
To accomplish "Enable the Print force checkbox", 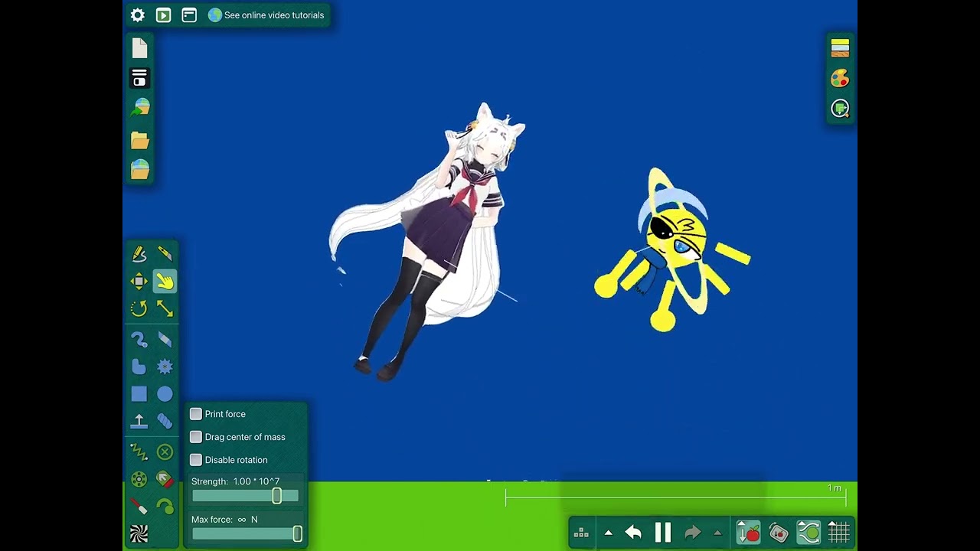I will tap(196, 414).
